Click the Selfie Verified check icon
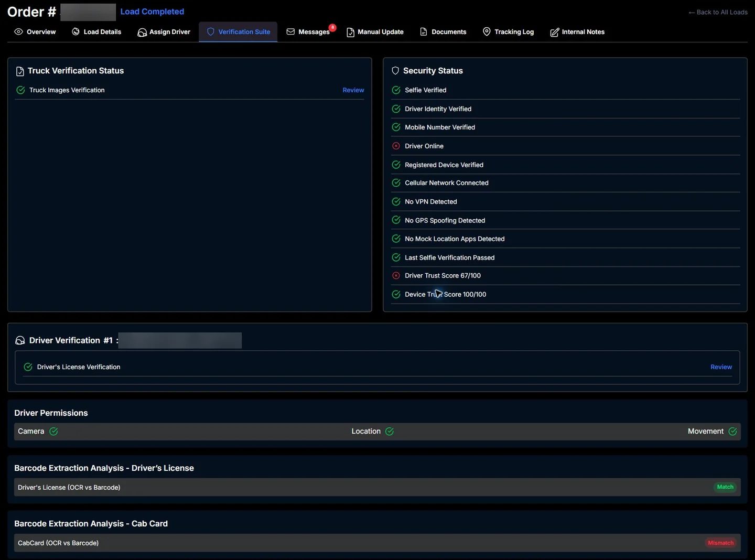 pos(396,90)
